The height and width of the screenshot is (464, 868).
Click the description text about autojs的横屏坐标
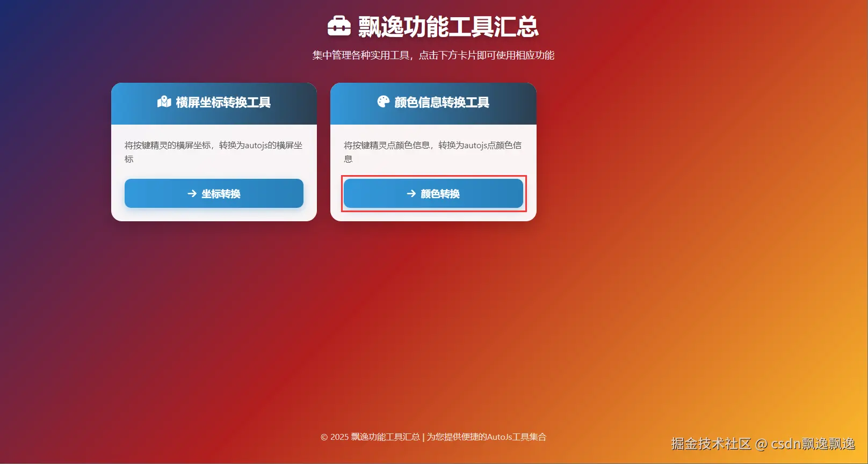click(214, 152)
